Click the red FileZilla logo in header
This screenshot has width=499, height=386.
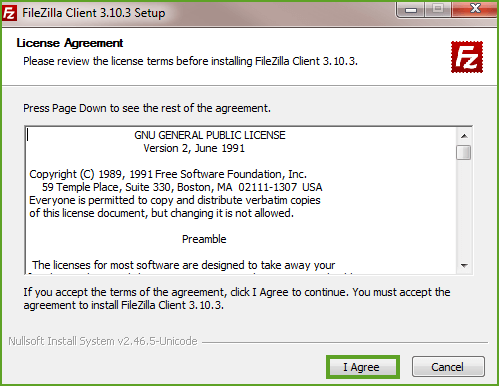click(467, 57)
